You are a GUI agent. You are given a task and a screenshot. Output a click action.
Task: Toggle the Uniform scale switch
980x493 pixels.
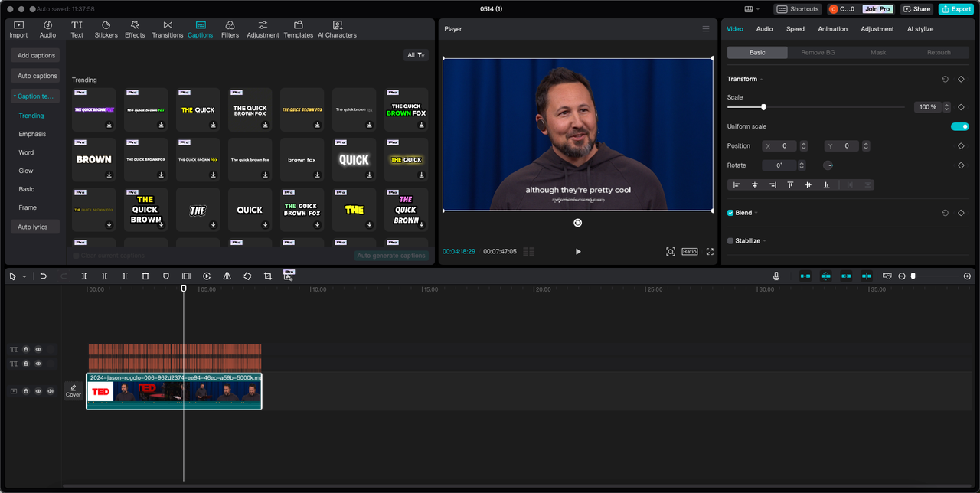coord(960,126)
